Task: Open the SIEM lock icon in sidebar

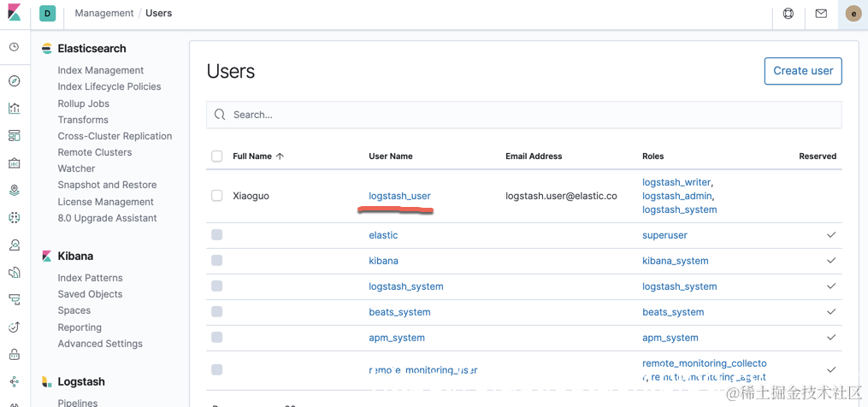Action: click(15, 354)
